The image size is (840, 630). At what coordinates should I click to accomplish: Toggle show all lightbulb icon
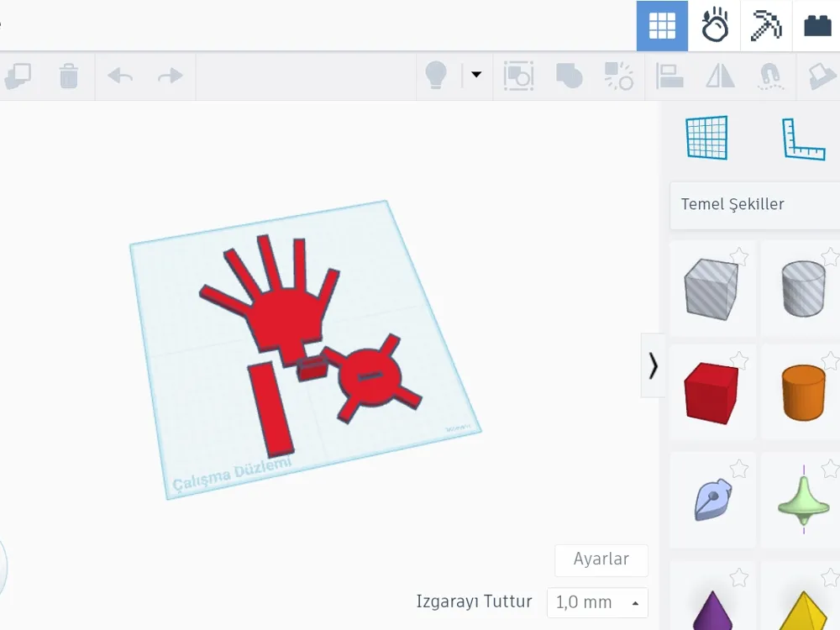[x=435, y=75]
